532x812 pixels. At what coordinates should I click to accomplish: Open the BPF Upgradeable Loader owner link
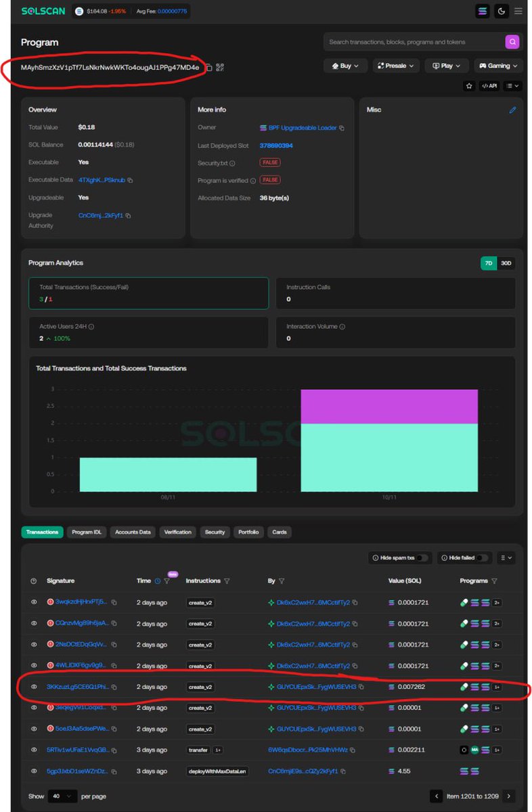(303, 128)
